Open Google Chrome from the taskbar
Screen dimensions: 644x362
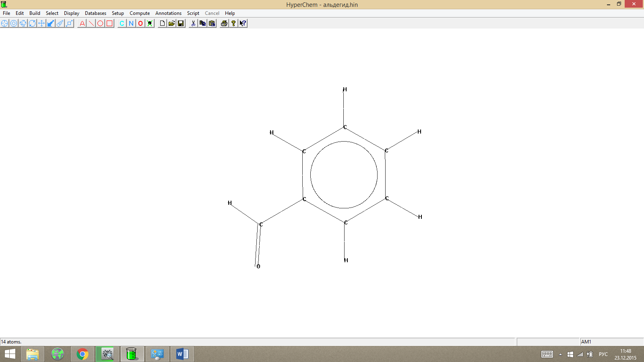coord(83,354)
